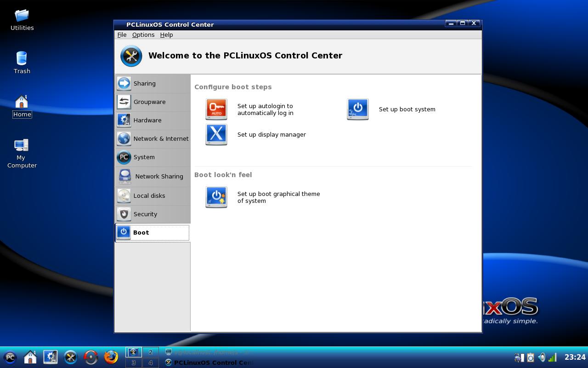Switch to the System category
The width and height of the screenshot is (588, 368).
point(152,157)
